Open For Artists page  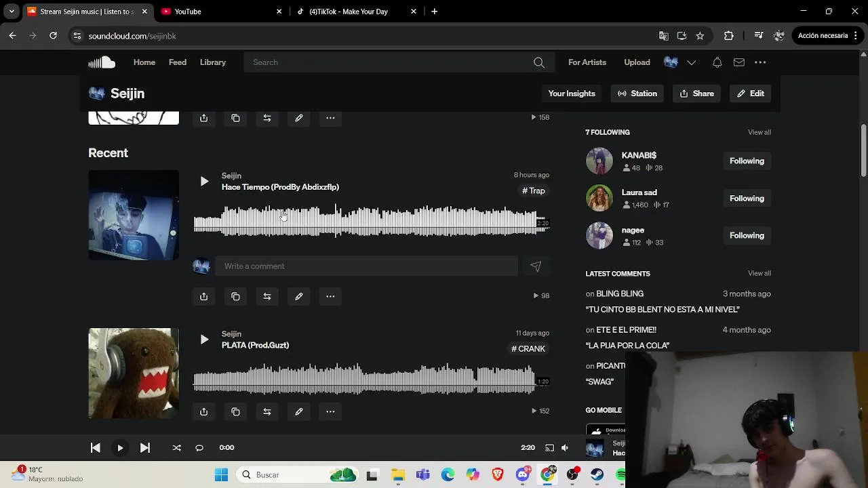pyautogui.click(x=587, y=62)
